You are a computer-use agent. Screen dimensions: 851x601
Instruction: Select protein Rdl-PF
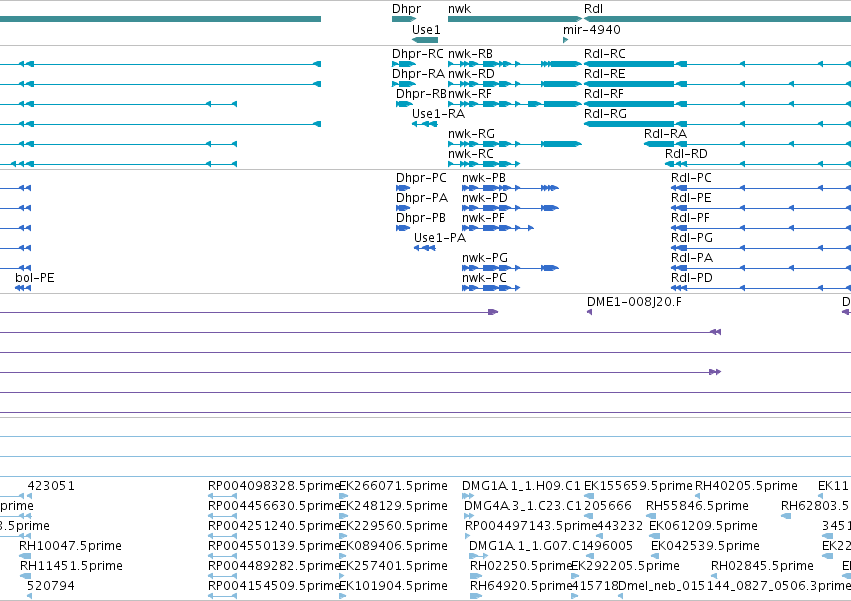point(690,218)
